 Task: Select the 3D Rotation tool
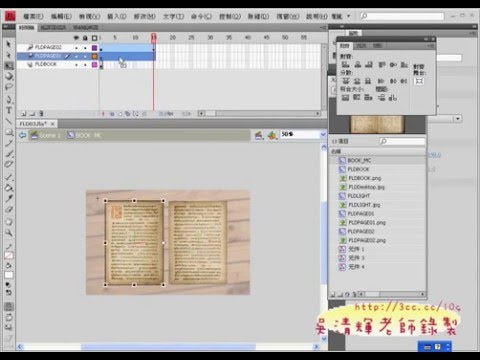9,76
